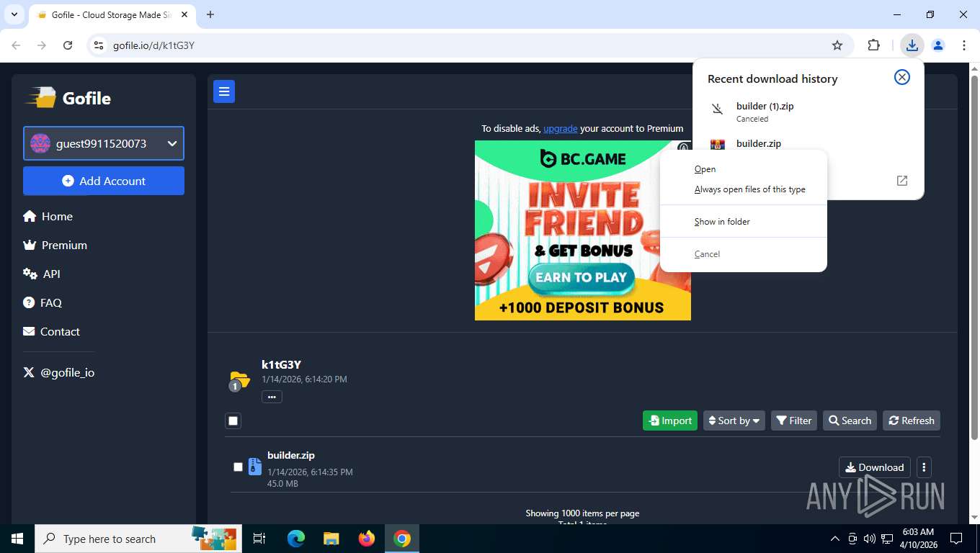Select the Gofile Cloud Storage tab
This screenshot has height=553, width=980.
[111, 14]
